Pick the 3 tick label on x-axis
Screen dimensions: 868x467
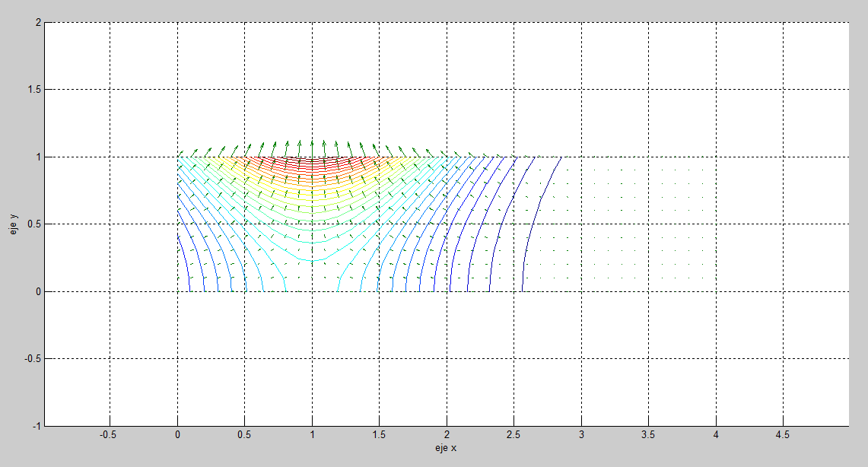(581, 434)
